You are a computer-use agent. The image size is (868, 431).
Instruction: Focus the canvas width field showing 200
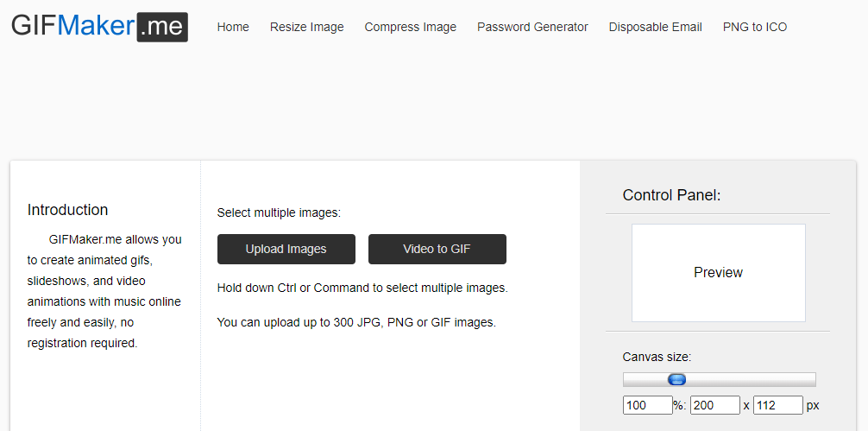pyautogui.click(x=715, y=405)
